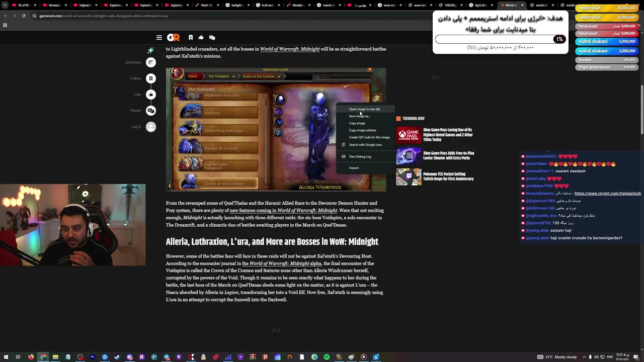644x362 pixels.
Task: Click the thumbs-up icon in the site header
Action: 201,38
